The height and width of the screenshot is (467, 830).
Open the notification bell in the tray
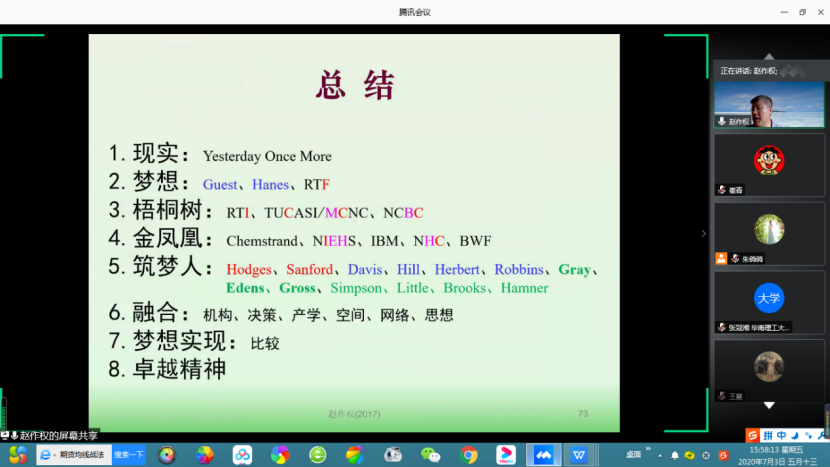coord(675,455)
